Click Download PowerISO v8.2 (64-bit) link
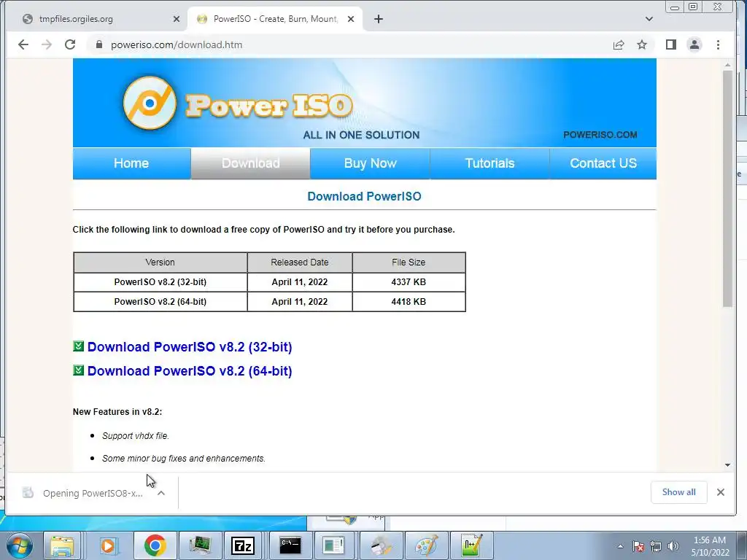Screen dimensions: 747x560 click(x=190, y=371)
